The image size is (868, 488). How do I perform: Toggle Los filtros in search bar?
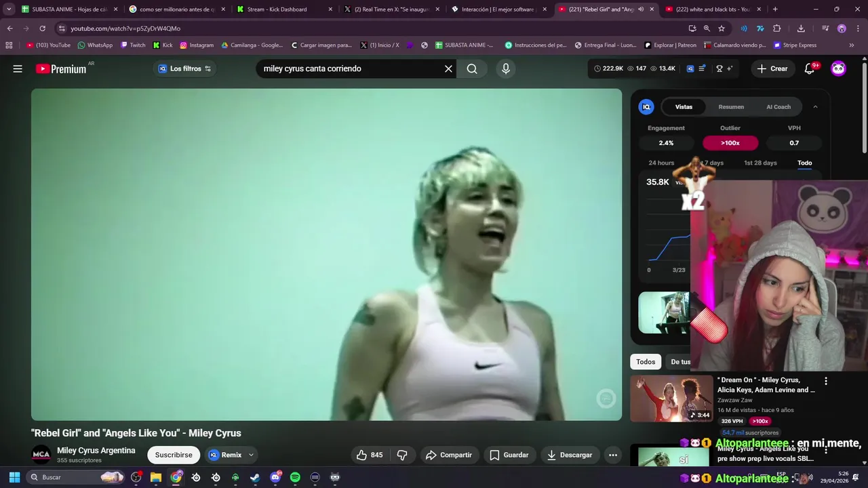pyautogui.click(x=184, y=68)
